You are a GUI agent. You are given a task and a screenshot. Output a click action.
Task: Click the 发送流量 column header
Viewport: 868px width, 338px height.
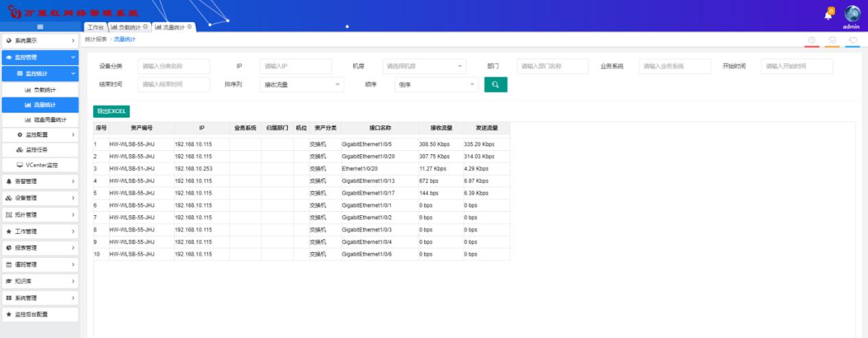(x=486, y=128)
